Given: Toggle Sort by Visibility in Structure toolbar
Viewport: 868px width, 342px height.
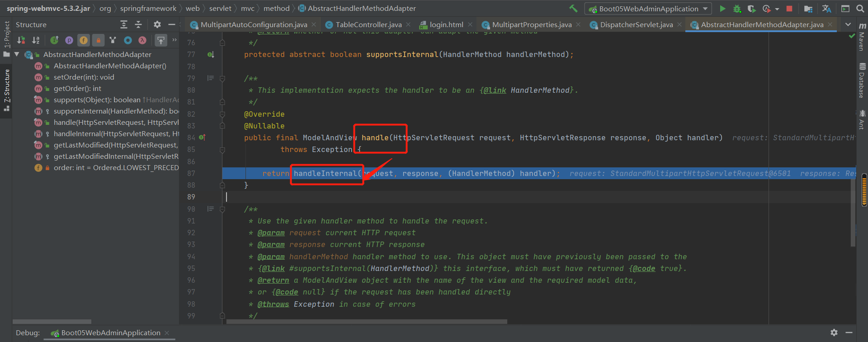Looking at the screenshot, I should coord(21,40).
